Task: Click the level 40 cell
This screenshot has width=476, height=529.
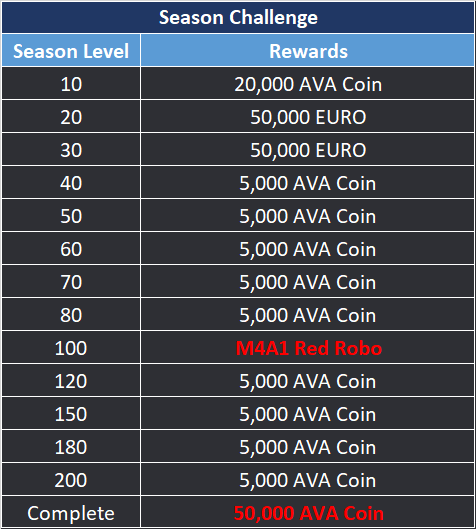Action: pos(71,183)
